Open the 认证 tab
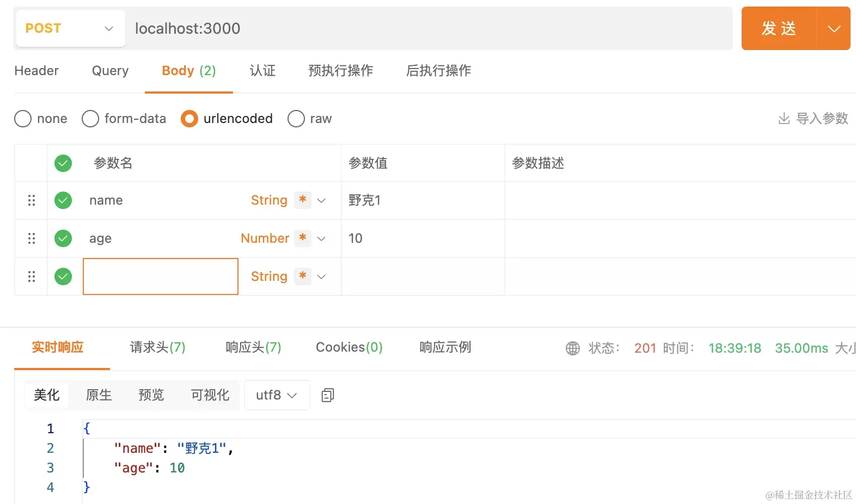 (262, 71)
